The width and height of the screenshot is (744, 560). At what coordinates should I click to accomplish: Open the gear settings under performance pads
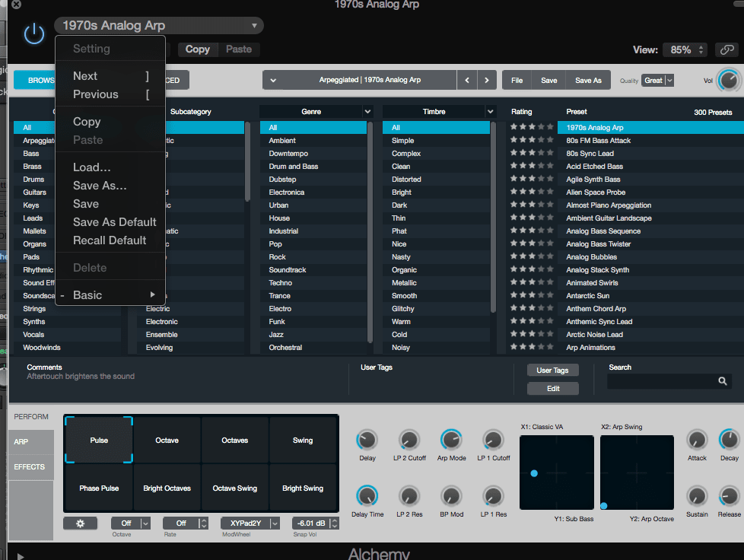(80, 523)
